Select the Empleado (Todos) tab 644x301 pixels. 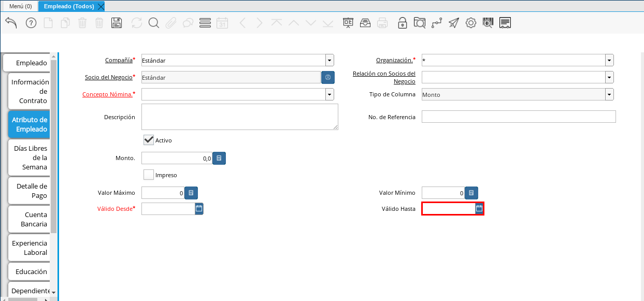pyautogui.click(x=69, y=6)
